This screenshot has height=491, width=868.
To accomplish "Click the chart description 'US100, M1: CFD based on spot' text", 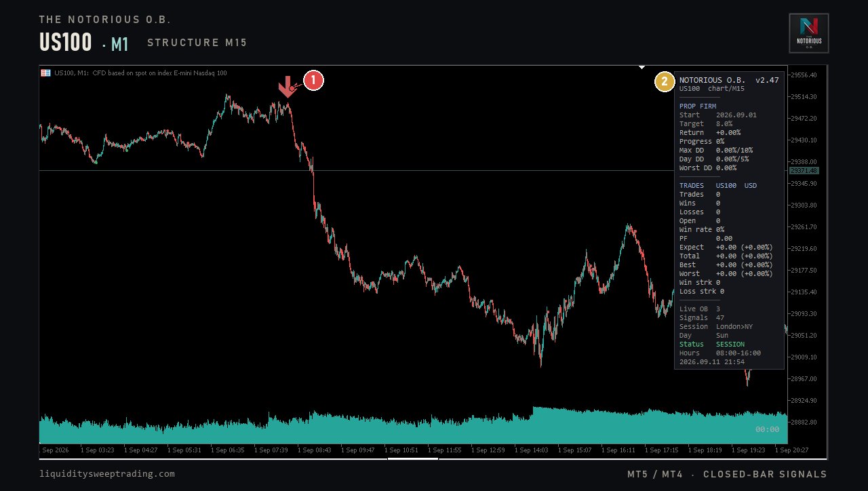I will pyautogui.click(x=140, y=73).
